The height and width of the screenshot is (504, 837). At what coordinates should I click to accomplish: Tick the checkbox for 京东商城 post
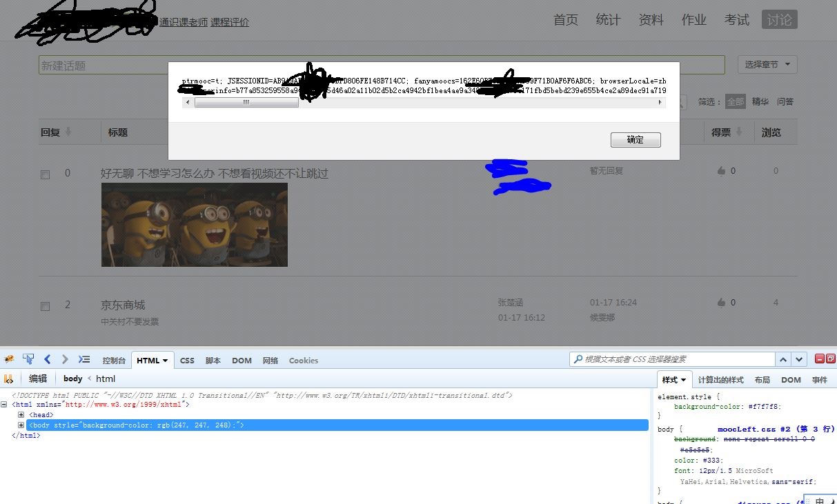tap(45, 306)
